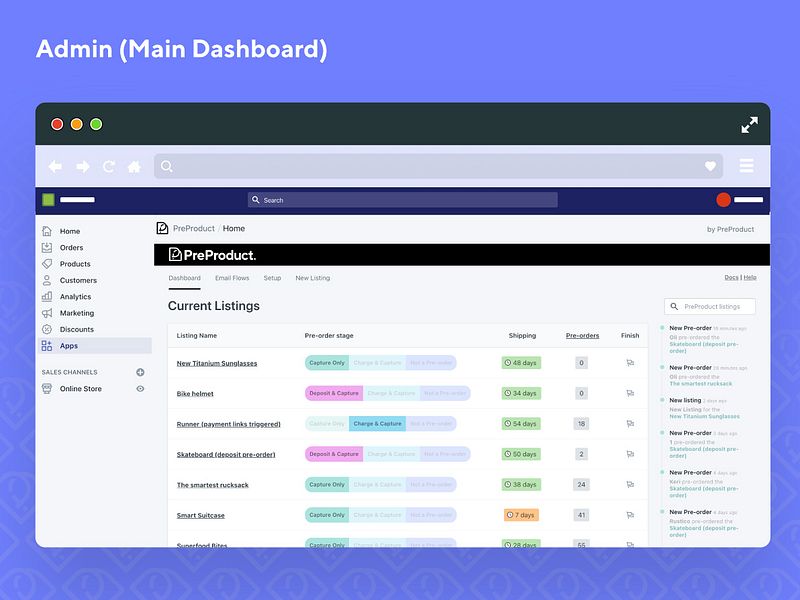The width and height of the screenshot is (800, 600).
Task: Switch to the Dashboard tab
Action: [185, 278]
